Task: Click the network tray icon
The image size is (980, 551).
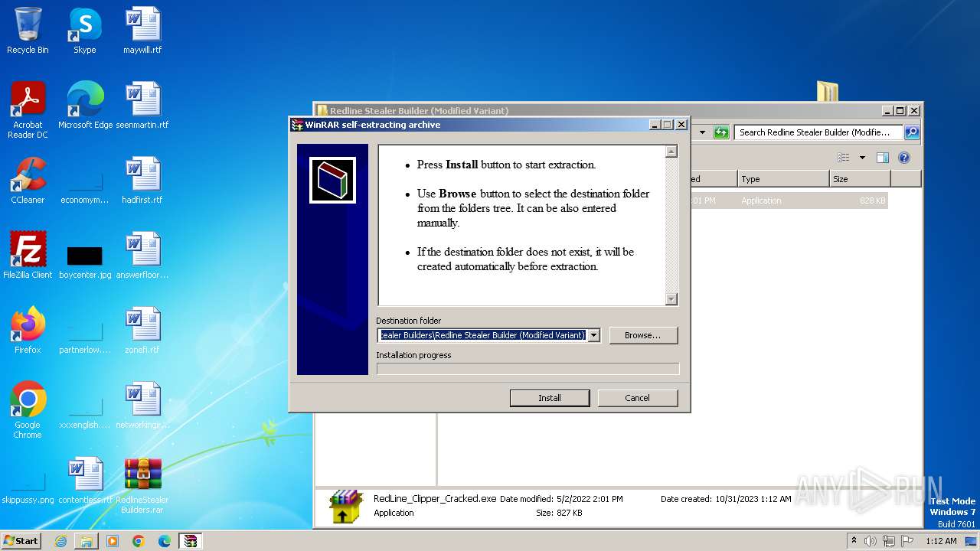Action: (x=888, y=541)
